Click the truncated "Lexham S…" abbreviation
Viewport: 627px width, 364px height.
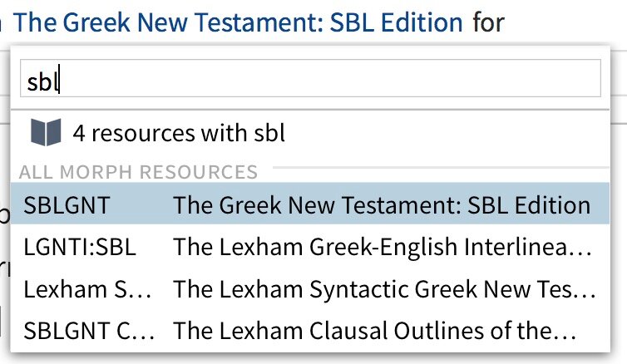click(87, 289)
